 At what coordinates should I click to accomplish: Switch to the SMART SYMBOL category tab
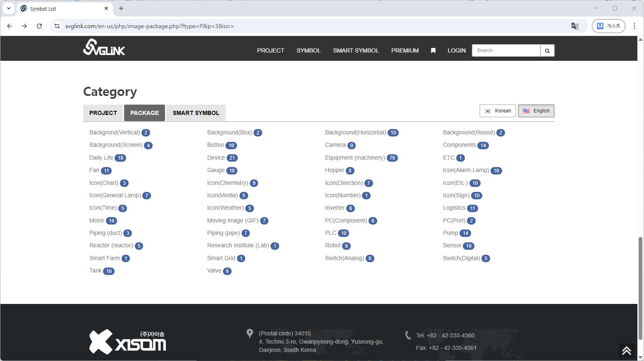[196, 113]
